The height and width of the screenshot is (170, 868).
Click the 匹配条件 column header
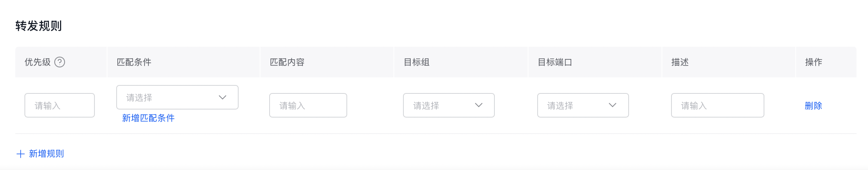click(134, 62)
